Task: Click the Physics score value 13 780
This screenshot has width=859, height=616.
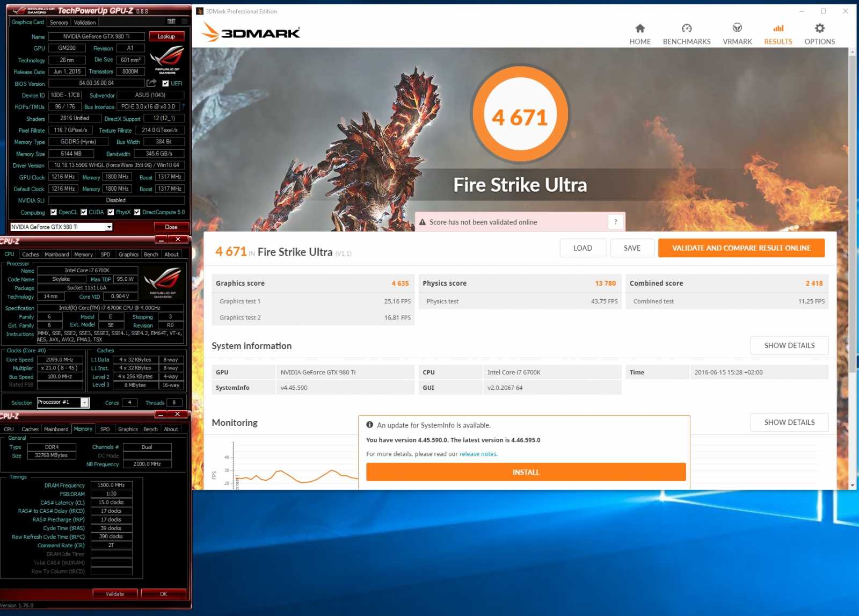Action: click(606, 283)
